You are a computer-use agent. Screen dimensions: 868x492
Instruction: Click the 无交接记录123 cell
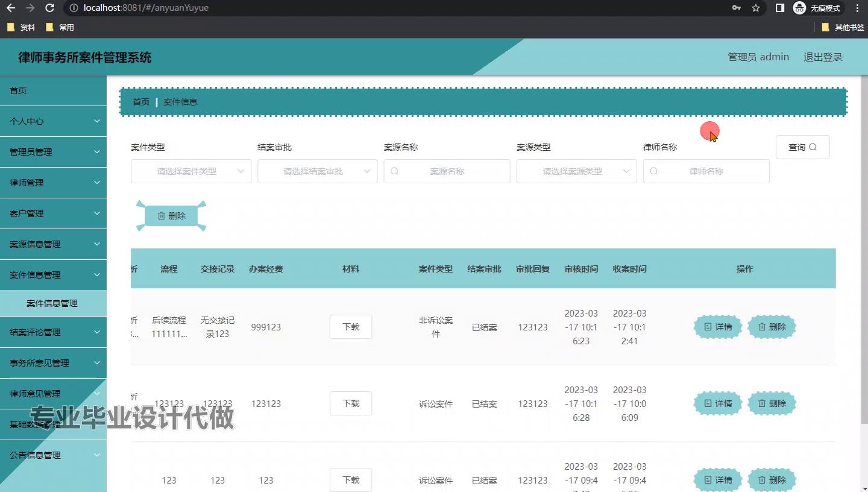point(218,327)
